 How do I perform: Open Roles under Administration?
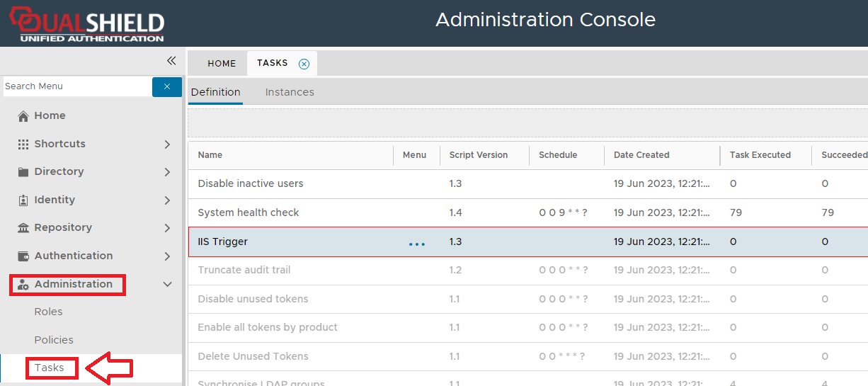pos(48,312)
